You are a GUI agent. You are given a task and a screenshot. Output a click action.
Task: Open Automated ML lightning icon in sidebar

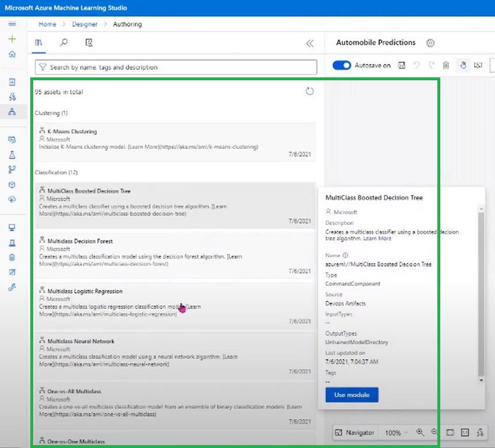pos(12,97)
